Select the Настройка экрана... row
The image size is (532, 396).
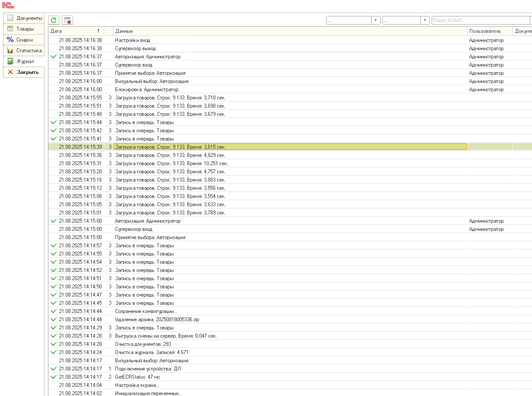290,385
